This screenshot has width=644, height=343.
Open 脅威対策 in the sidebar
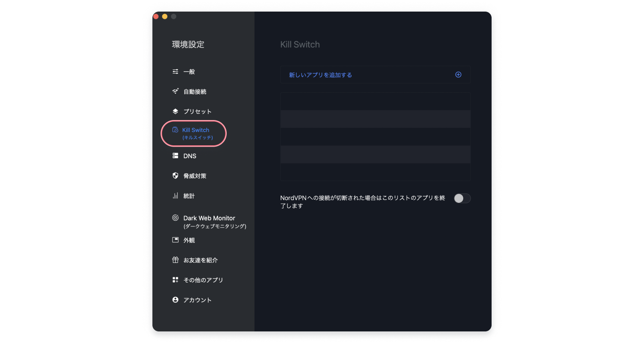pos(195,176)
